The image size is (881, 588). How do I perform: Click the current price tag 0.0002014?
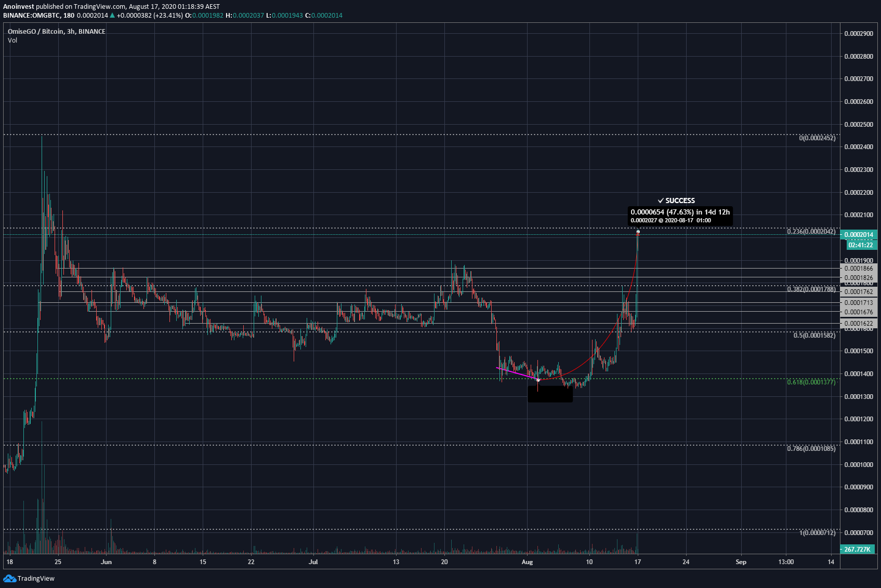click(859, 234)
